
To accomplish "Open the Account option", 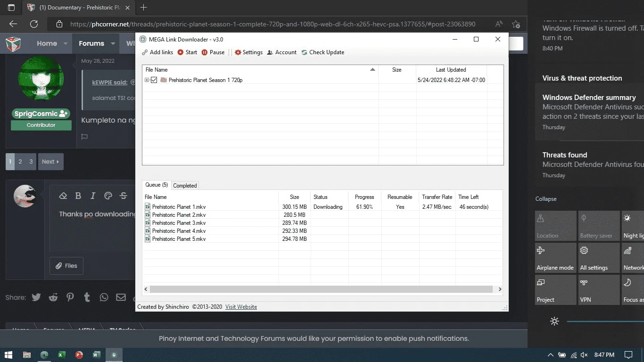I will 282,52.
